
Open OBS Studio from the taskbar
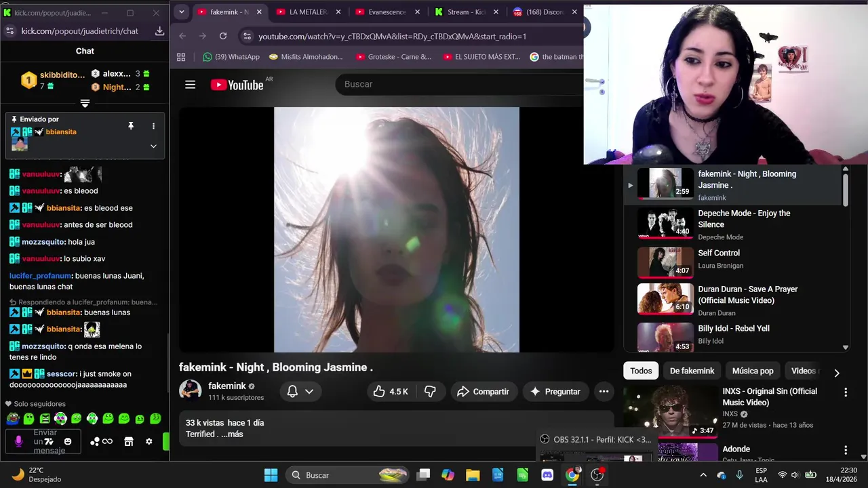pos(597,475)
